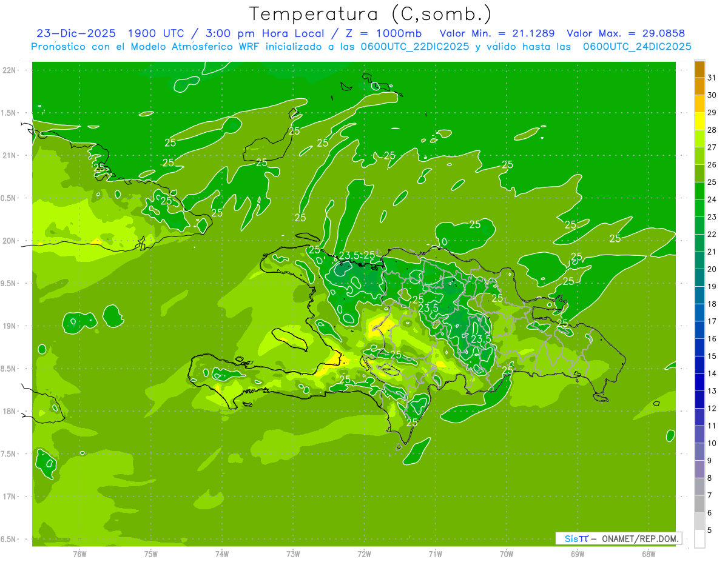
Task: Click the "29" color scale label
Action: pyautogui.click(x=712, y=113)
